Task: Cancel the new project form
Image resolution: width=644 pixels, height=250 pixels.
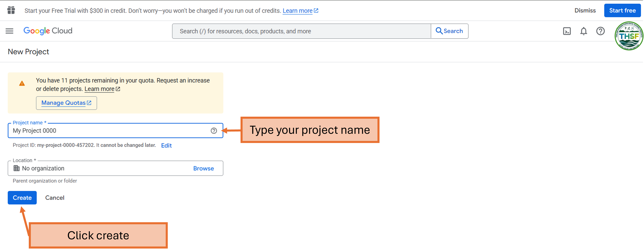Action: coord(55,198)
